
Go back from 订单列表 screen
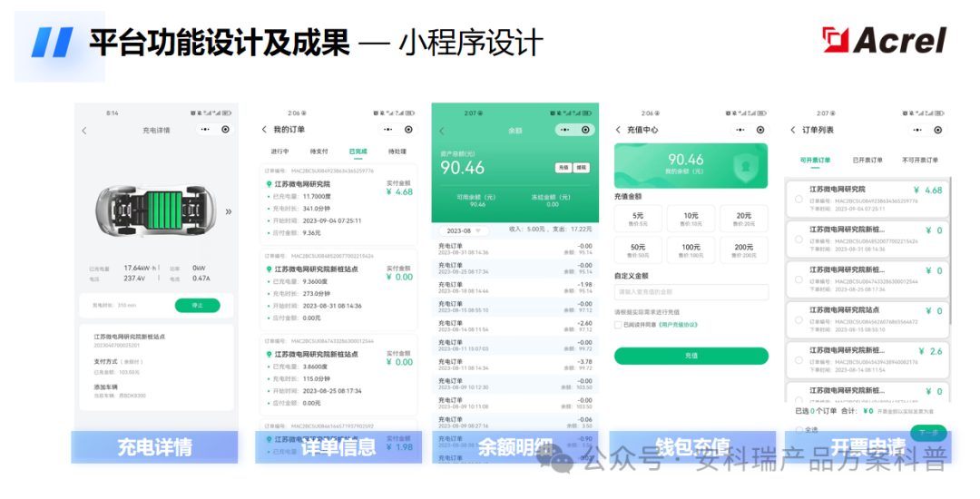(x=793, y=130)
